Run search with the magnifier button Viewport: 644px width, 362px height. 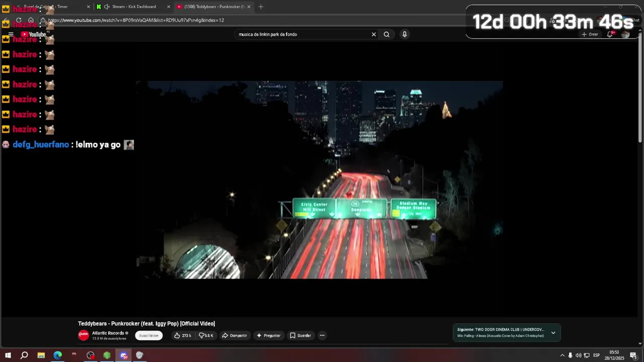(x=386, y=34)
